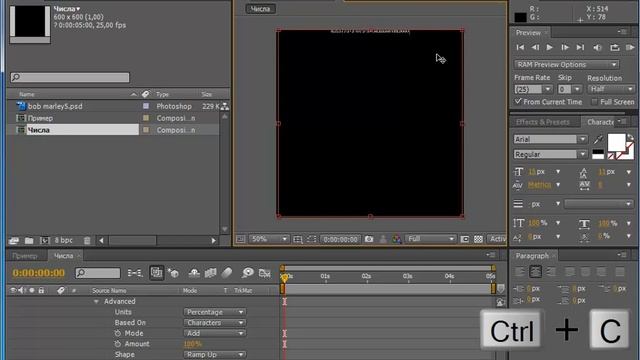Toggle transparency grid icon
This screenshot has width=640, height=360.
(478, 239)
